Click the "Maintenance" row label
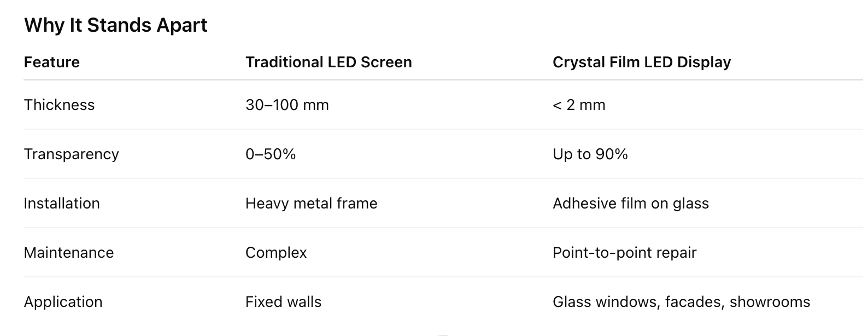This screenshot has height=336, width=868. [69, 253]
